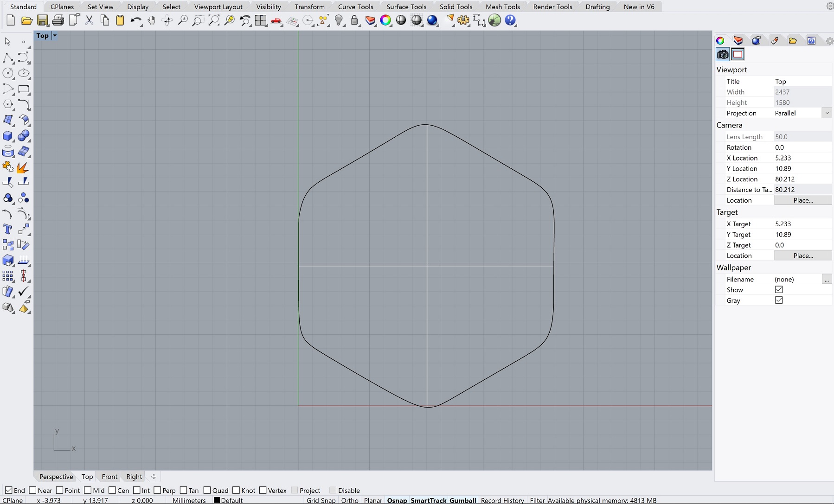Click the Properties color wheel panel tab
The width and height of the screenshot is (834, 504).
pyautogui.click(x=720, y=40)
